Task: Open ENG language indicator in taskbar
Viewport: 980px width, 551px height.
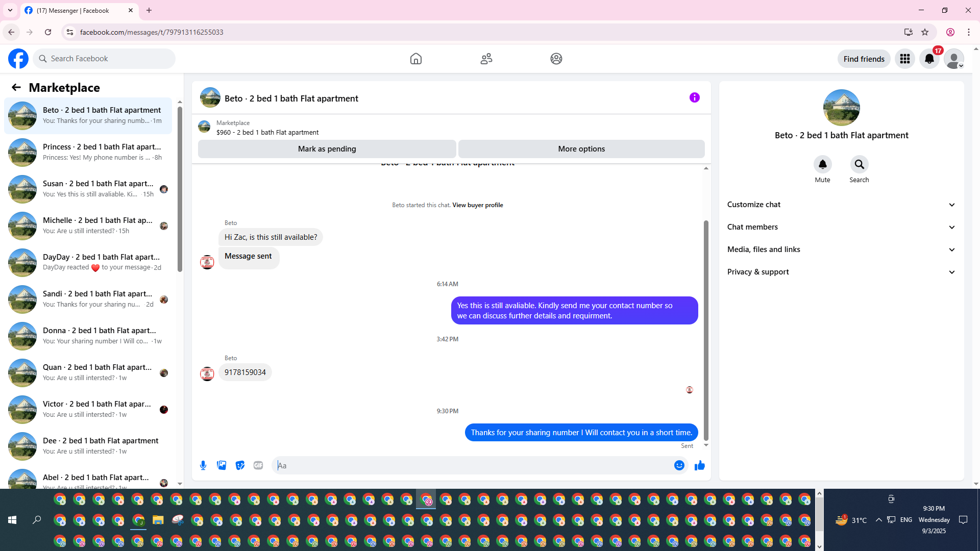Action: pyautogui.click(x=906, y=520)
